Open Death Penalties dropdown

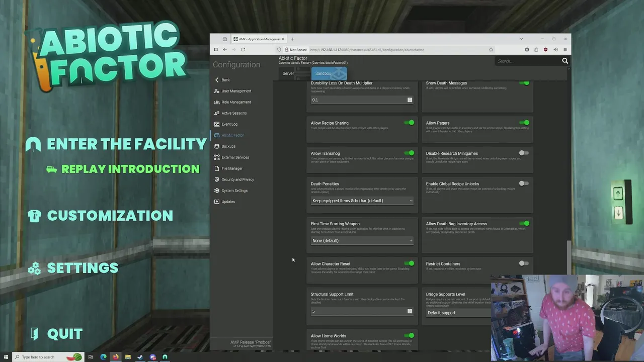[x=362, y=201]
